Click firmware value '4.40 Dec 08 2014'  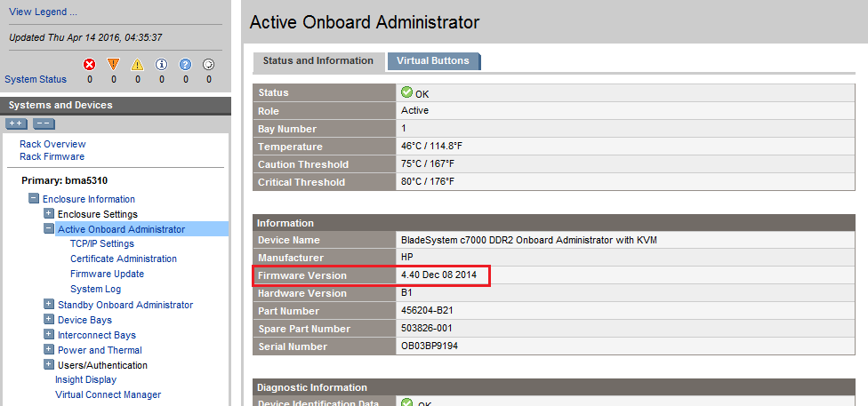tap(439, 275)
